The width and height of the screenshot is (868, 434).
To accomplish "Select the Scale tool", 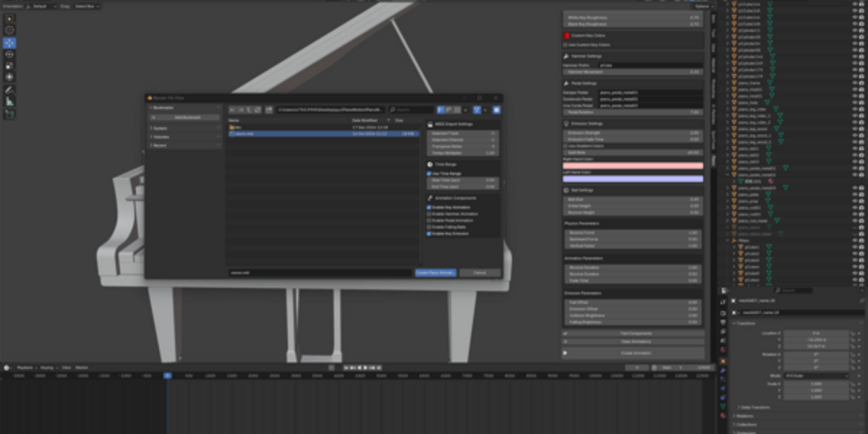I will pos(9,65).
